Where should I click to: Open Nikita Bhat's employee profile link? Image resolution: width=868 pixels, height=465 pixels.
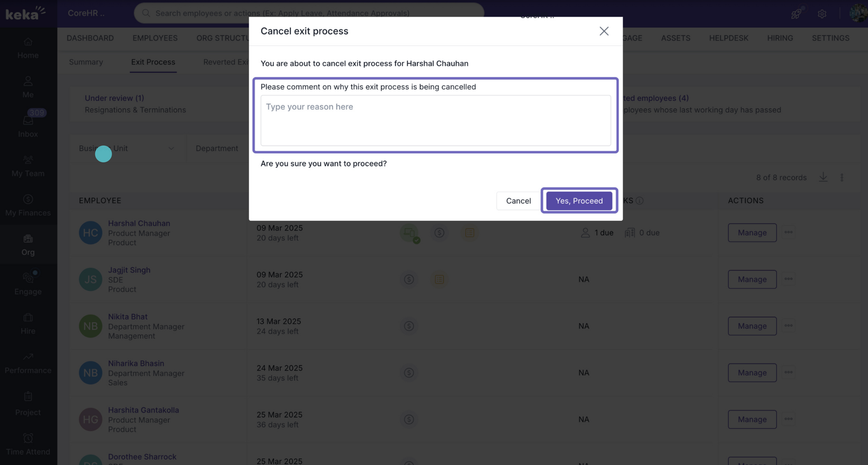(128, 317)
